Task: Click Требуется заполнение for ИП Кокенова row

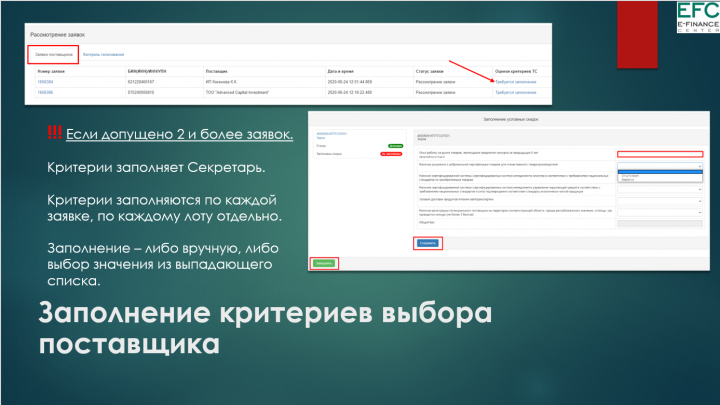Action: [516, 82]
